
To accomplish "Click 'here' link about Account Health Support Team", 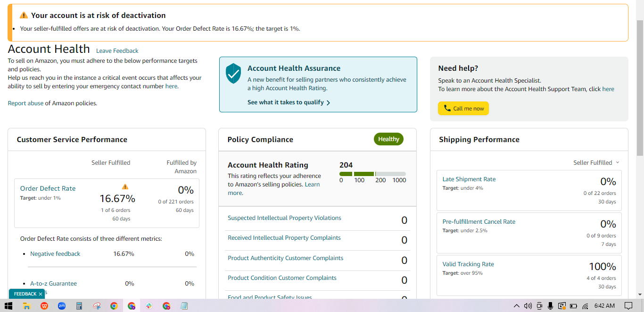I will click(608, 89).
